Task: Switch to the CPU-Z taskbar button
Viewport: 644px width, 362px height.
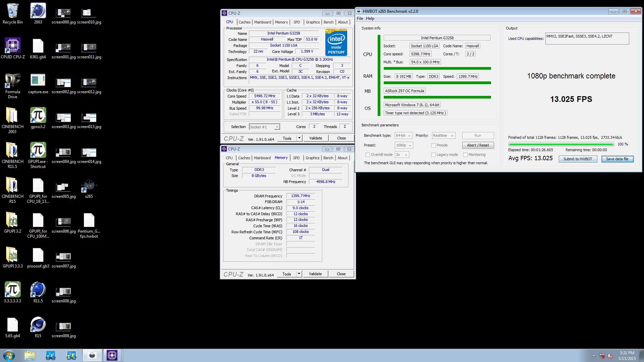Action: [x=112, y=355]
